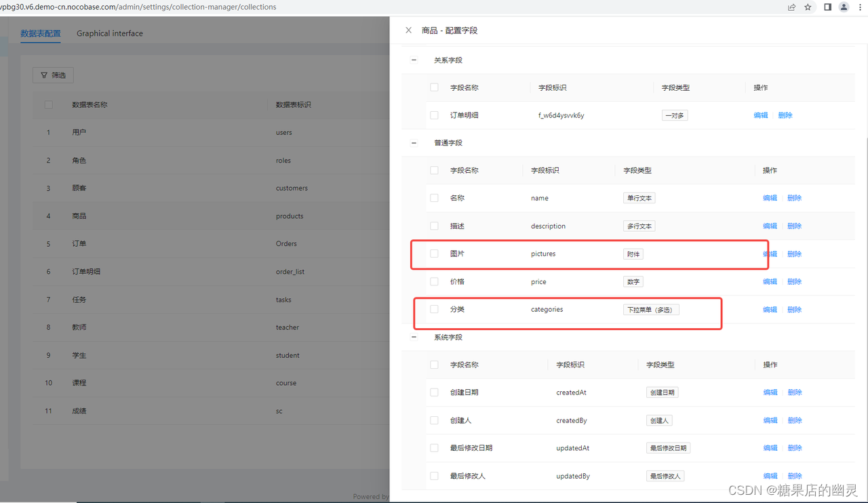This screenshot has height=503, width=868.
Task: Check the 描述 field checkbox
Action: 434,226
